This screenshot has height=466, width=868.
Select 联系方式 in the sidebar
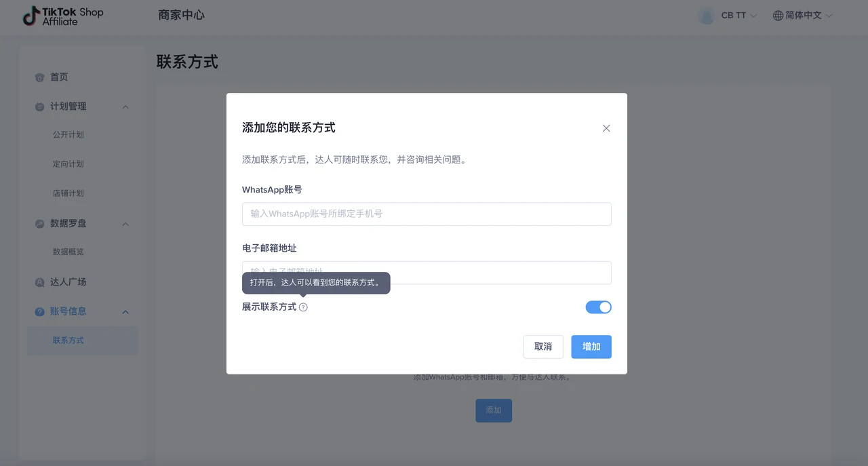coord(68,341)
